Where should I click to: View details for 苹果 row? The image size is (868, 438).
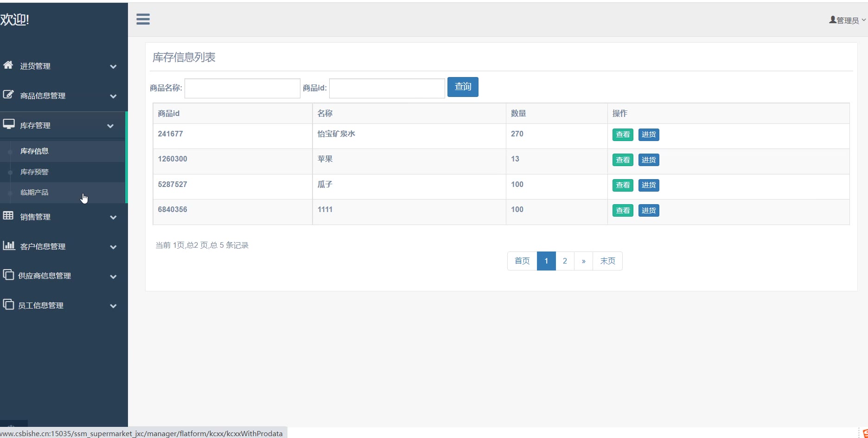623,160
